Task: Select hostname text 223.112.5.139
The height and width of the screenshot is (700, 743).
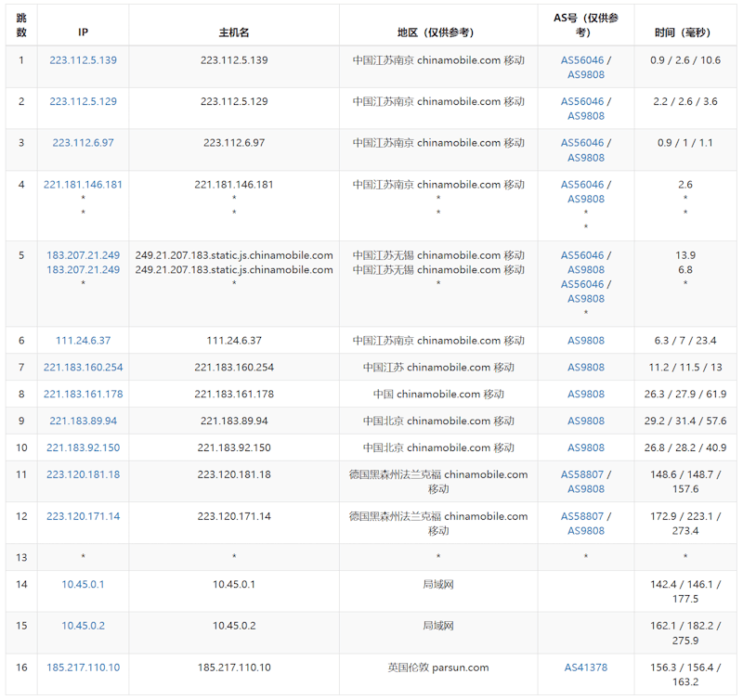Action: (x=234, y=60)
